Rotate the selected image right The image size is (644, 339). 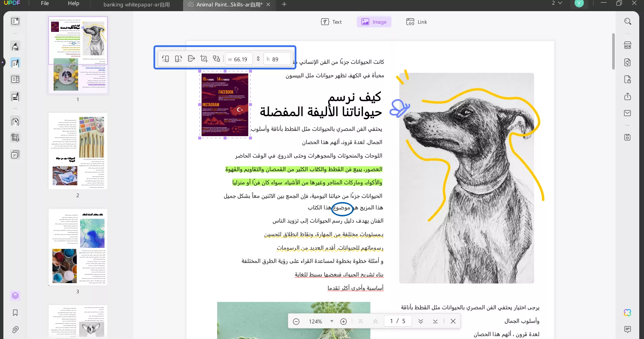(x=178, y=59)
